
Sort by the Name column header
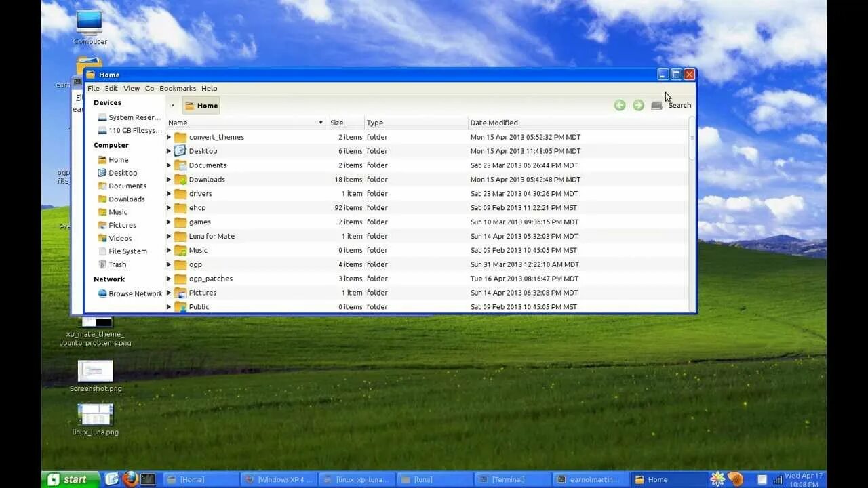(x=246, y=123)
